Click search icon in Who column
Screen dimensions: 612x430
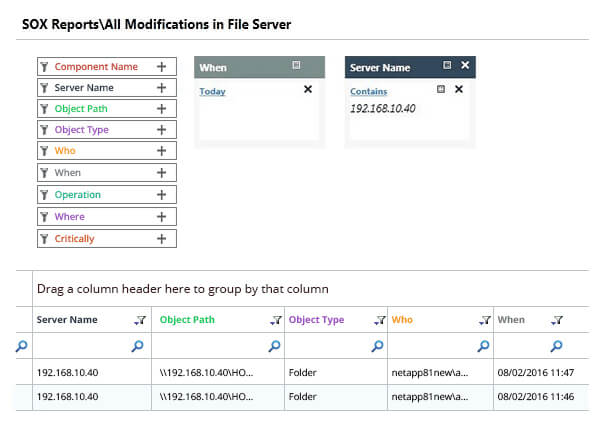pos(483,346)
